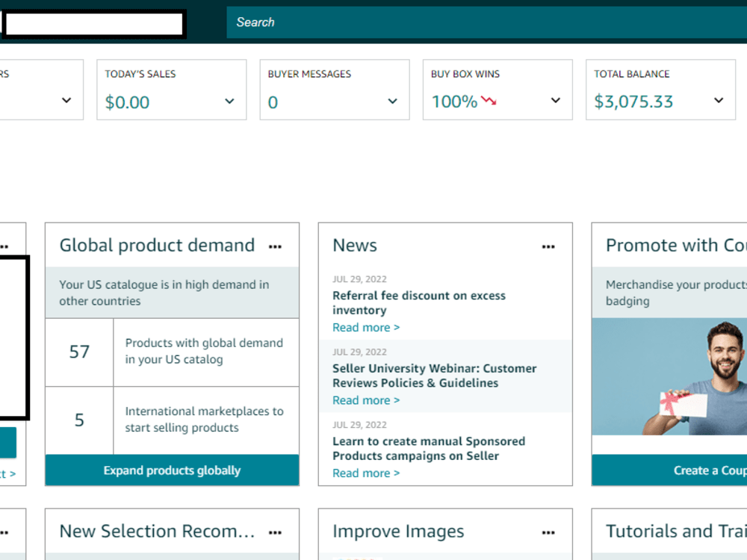Click Create a Coupon button
Image resolution: width=747 pixels, height=560 pixels.
[x=669, y=470]
